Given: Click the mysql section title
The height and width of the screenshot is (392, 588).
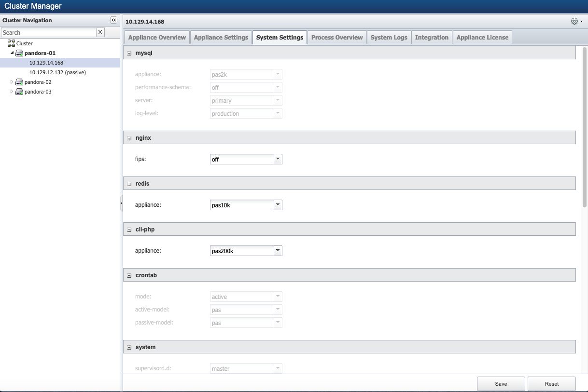Looking at the screenshot, I should click(144, 53).
